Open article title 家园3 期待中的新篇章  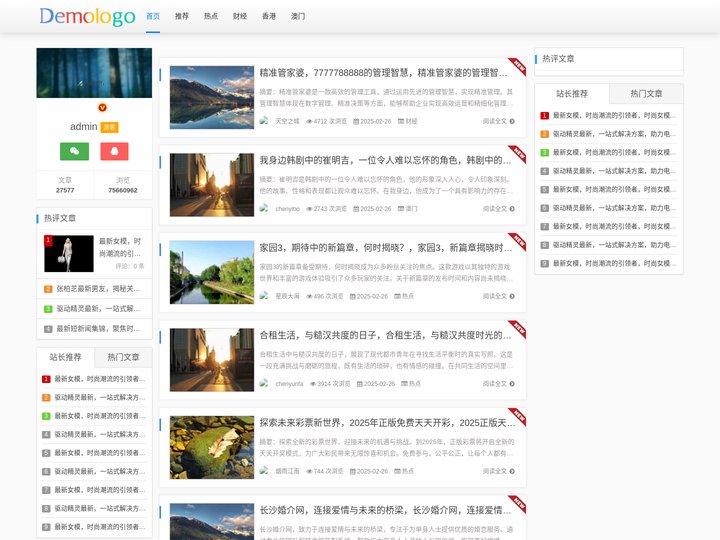point(386,248)
